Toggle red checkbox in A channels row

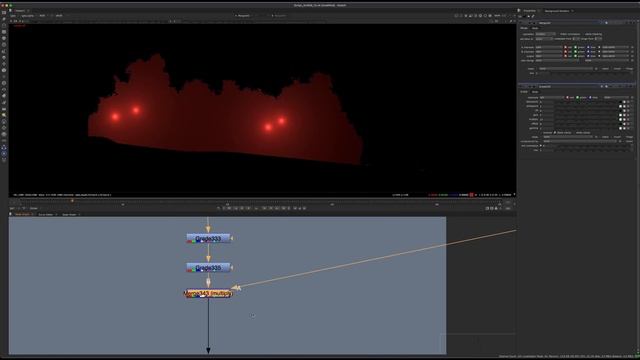click(566, 47)
